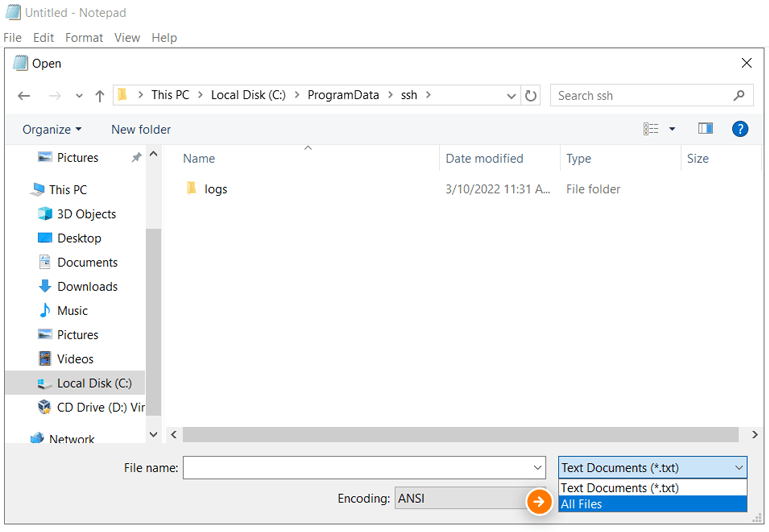Click horizontal scrollbar right arrow
This screenshot has width=769, height=532.
pyautogui.click(x=754, y=434)
